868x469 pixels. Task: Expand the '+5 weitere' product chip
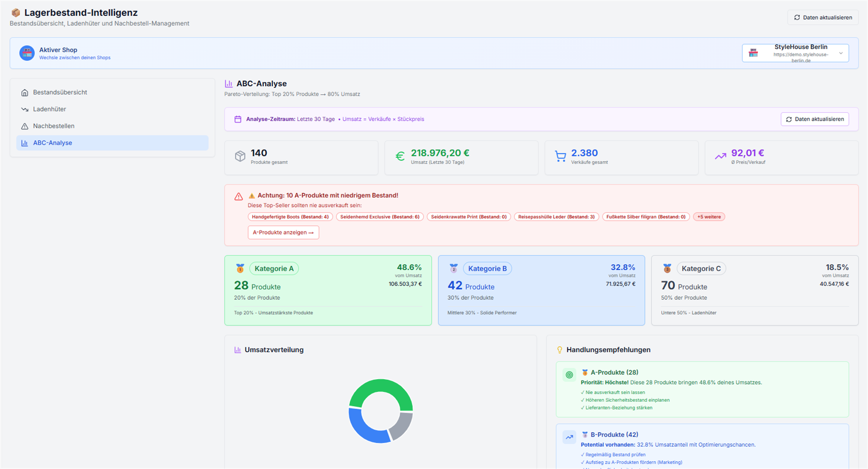(709, 217)
